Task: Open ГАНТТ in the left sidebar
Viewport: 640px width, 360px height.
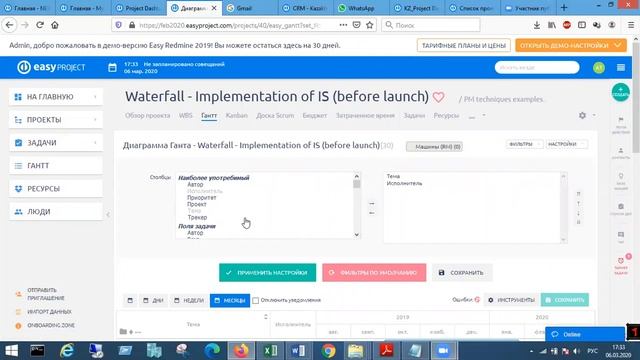Action: tap(56, 166)
